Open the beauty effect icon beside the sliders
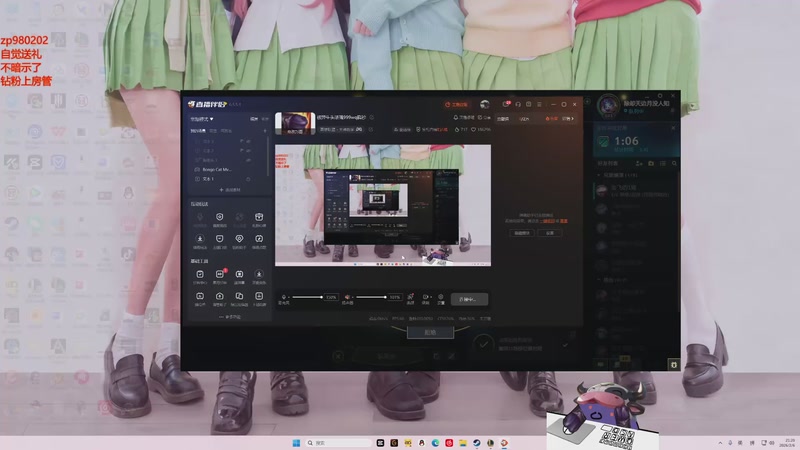Image resolution: width=800 pixels, height=450 pixels. click(x=410, y=298)
